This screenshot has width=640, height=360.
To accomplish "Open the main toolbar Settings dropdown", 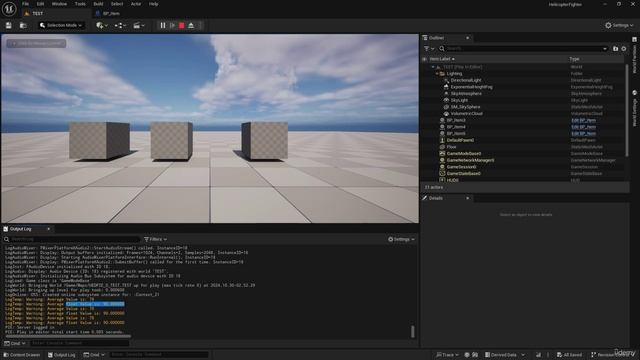I will coord(619,25).
